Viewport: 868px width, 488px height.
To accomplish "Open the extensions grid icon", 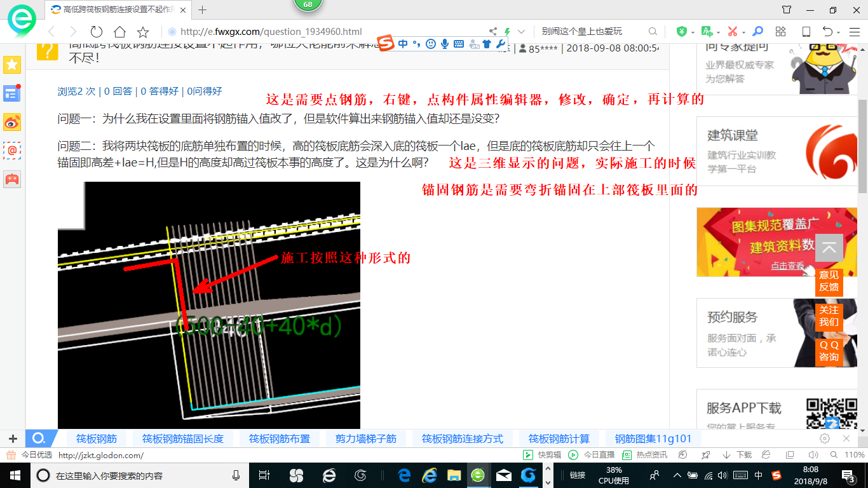I will click(781, 32).
